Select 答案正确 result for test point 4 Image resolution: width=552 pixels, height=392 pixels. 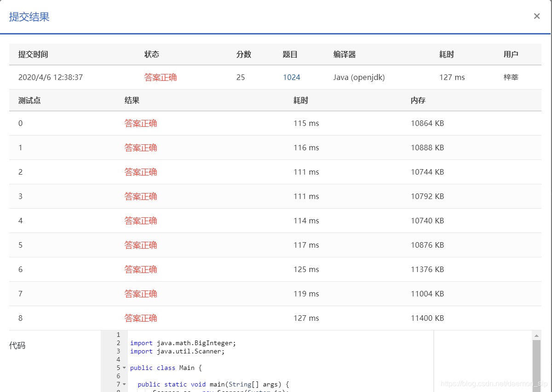coord(141,221)
